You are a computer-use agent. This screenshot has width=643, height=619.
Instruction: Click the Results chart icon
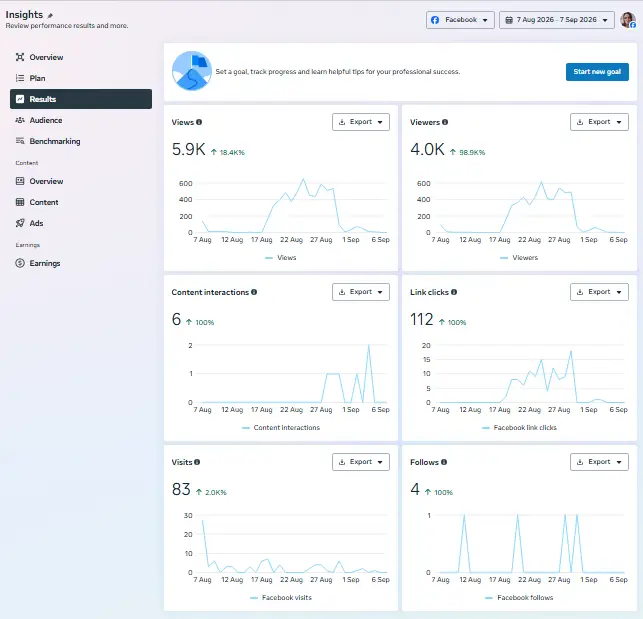pyautogui.click(x=20, y=99)
